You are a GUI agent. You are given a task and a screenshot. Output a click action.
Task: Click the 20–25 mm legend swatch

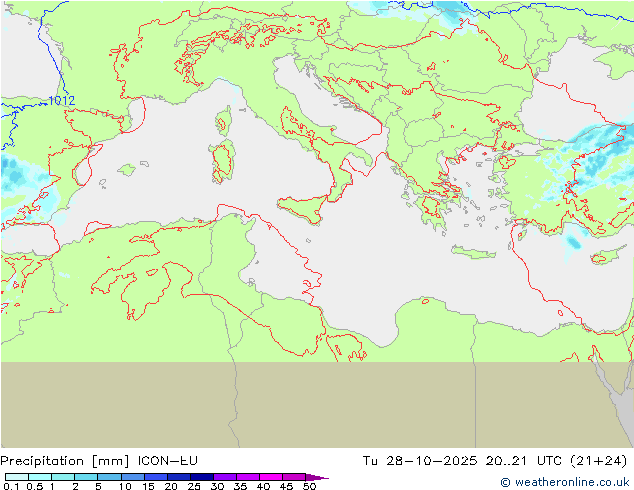pos(179,477)
